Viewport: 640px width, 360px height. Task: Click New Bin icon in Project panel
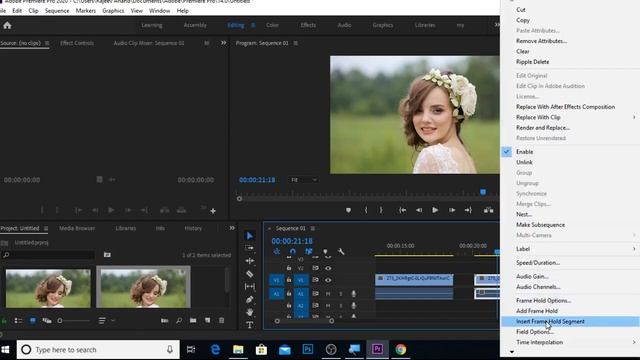(x=193, y=320)
